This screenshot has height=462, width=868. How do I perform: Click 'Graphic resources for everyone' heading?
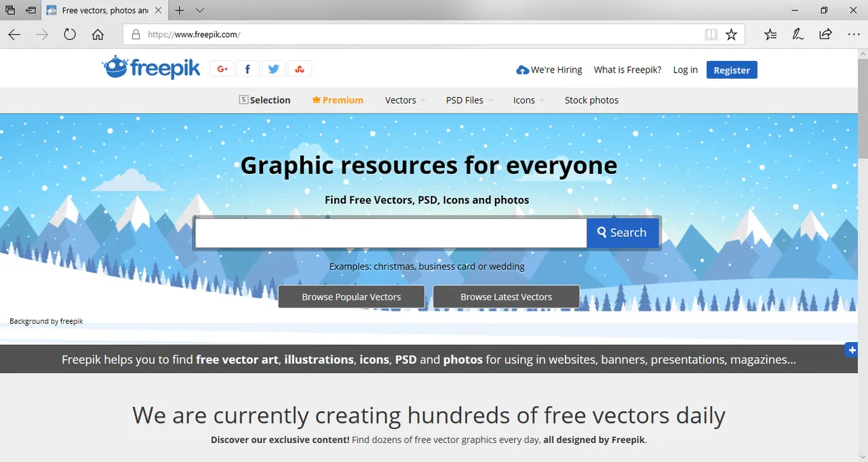pyautogui.click(x=429, y=165)
